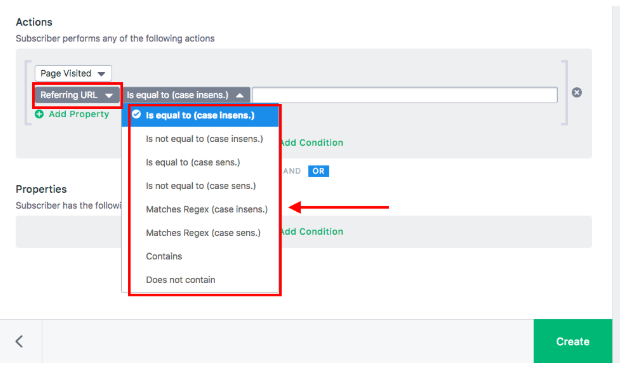Screen dimensions: 641x386
Task: Choose 'Is equal to (case sens.)'
Action: coord(193,162)
